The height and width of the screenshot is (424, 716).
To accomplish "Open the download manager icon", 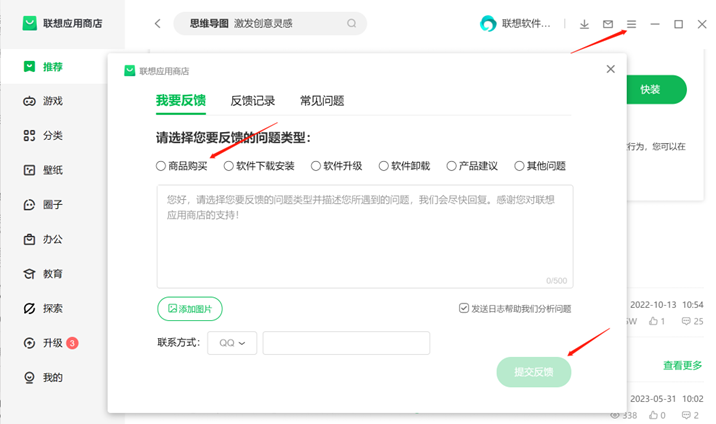I will (585, 24).
